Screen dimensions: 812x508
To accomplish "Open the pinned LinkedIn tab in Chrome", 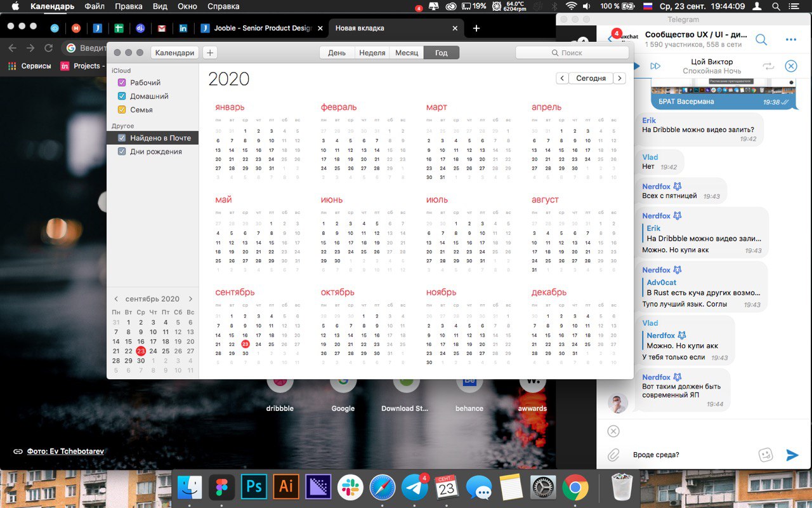I will [183, 28].
